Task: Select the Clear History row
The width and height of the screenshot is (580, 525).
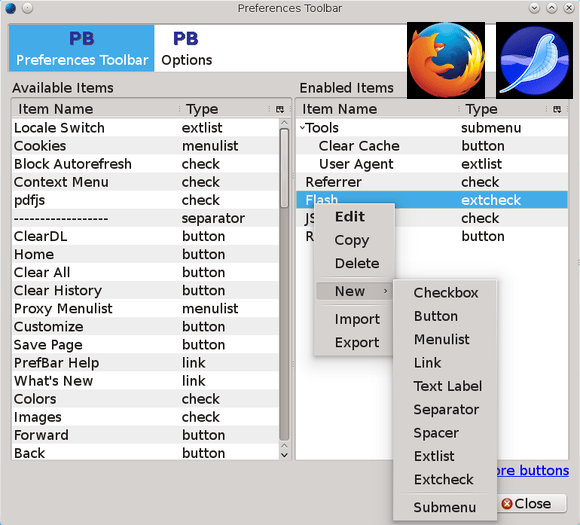Action: (x=145, y=290)
